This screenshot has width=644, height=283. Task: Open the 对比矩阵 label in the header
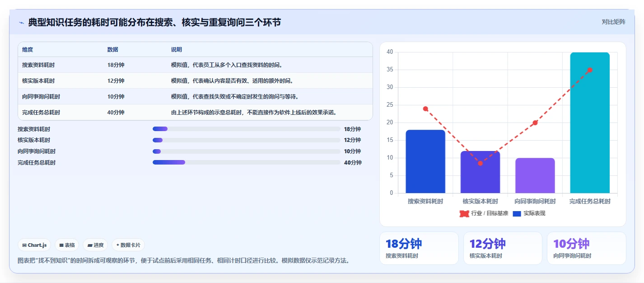(x=614, y=22)
